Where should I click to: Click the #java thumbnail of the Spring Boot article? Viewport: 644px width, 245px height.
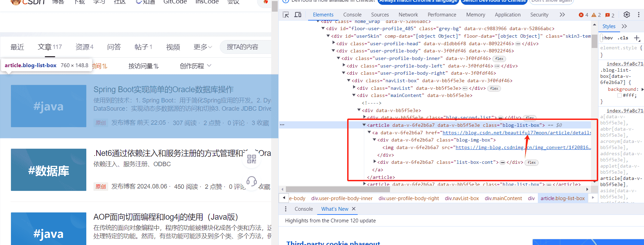click(49, 106)
